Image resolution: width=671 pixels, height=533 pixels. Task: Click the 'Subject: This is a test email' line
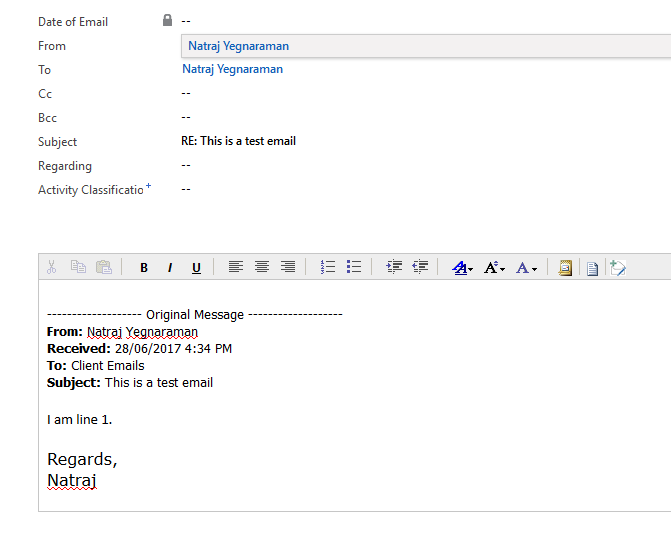(130, 383)
